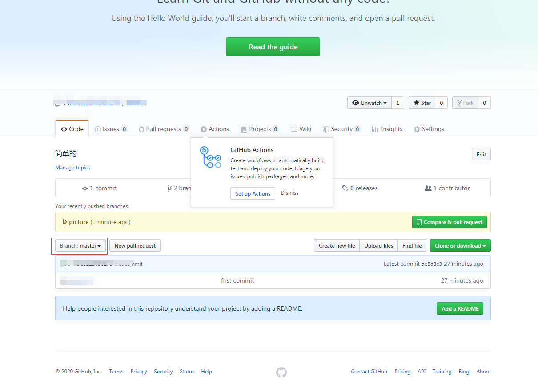Click the Find file button
The width and height of the screenshot is (538, 392).
(412, 245)
